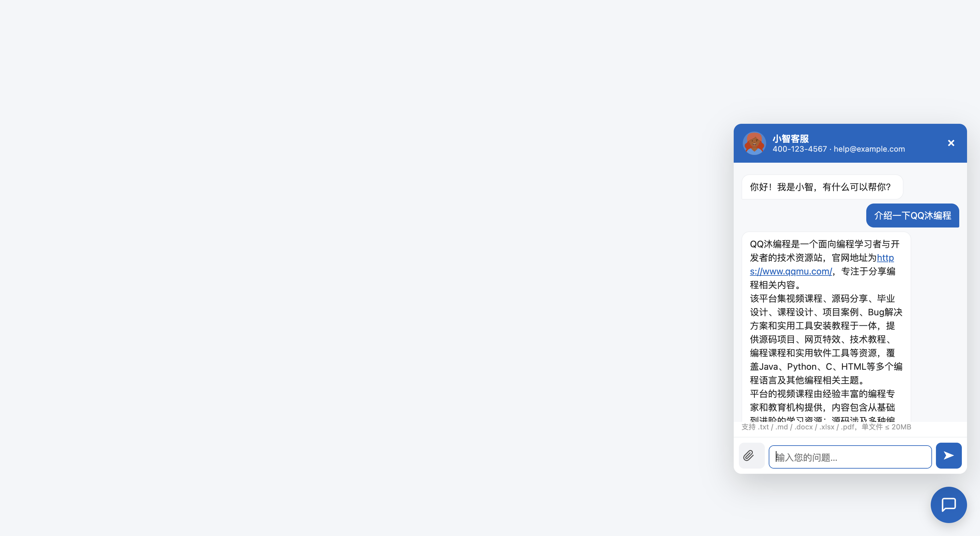
Task: Click the 小智客服 header title
Action: [790, 138]
